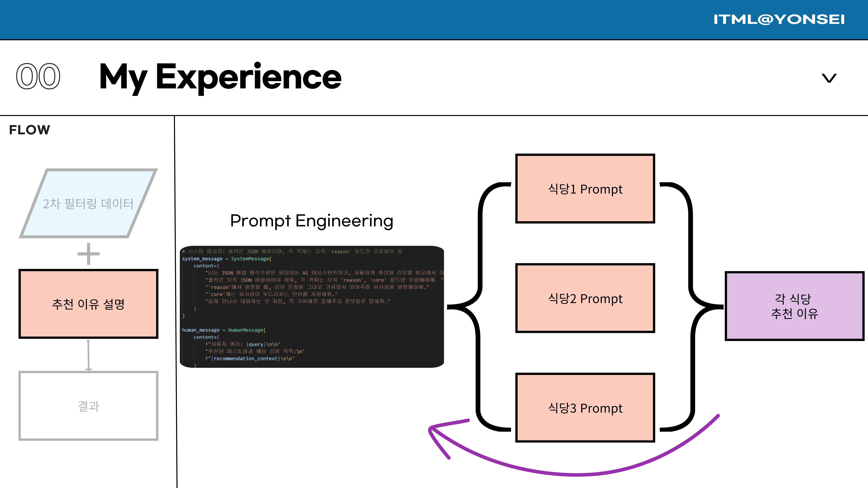Click the Prompt Engineering heading

coord(312,221)
